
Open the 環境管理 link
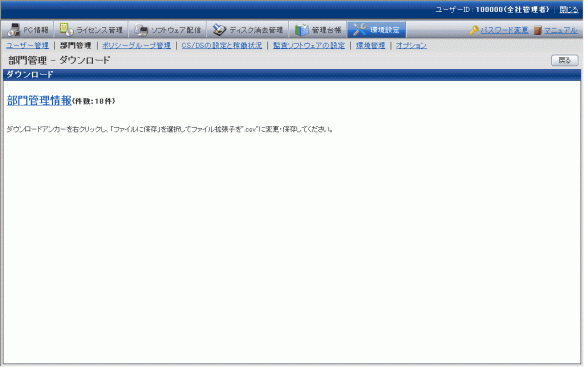370,45
